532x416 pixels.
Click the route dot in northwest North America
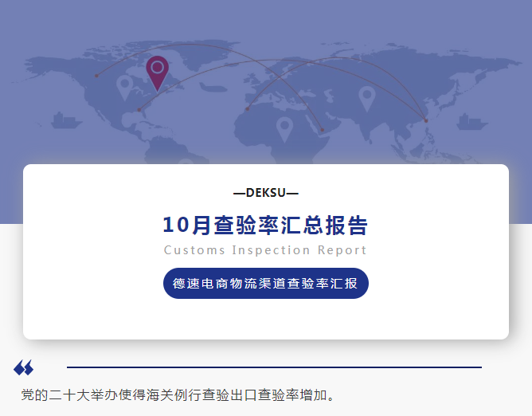(96, 76)
